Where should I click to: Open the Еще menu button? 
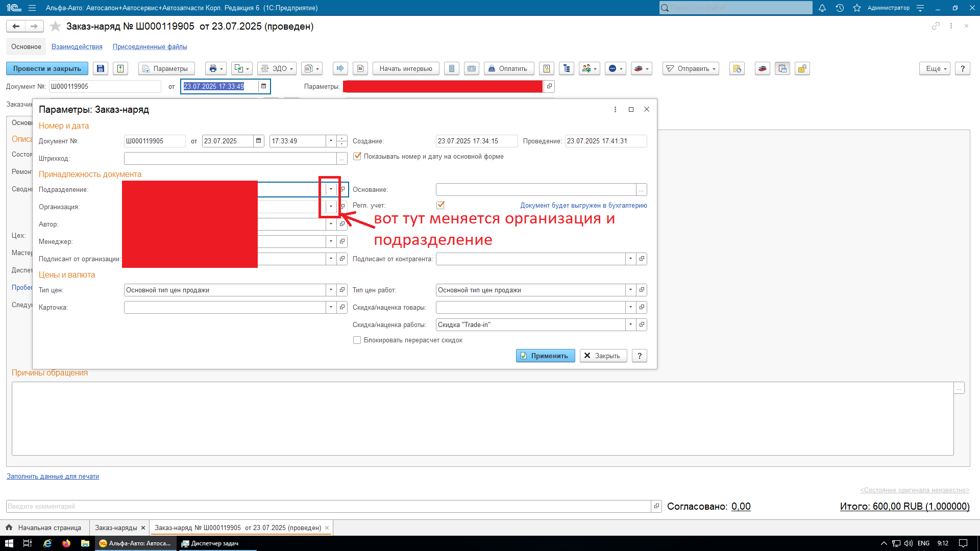click(935, 68)
